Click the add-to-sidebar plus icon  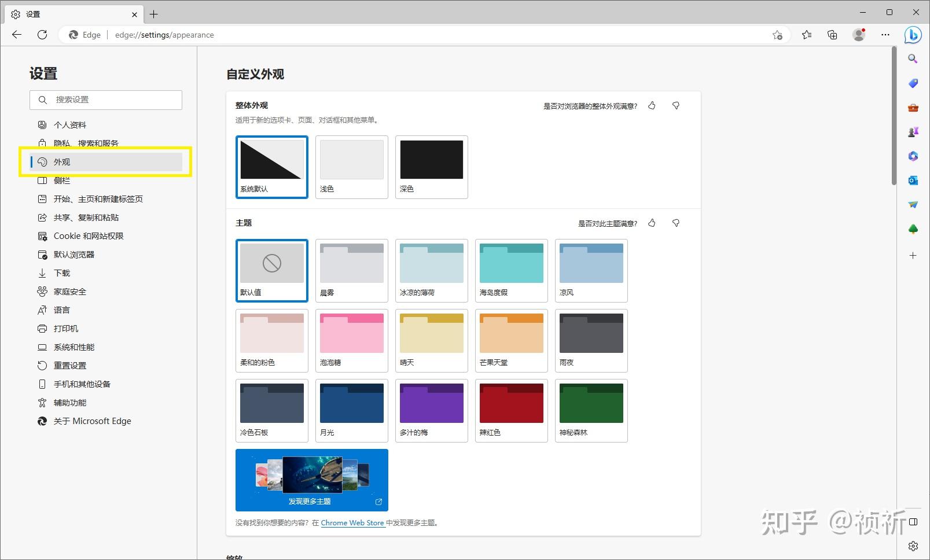(x=913, y=255)
